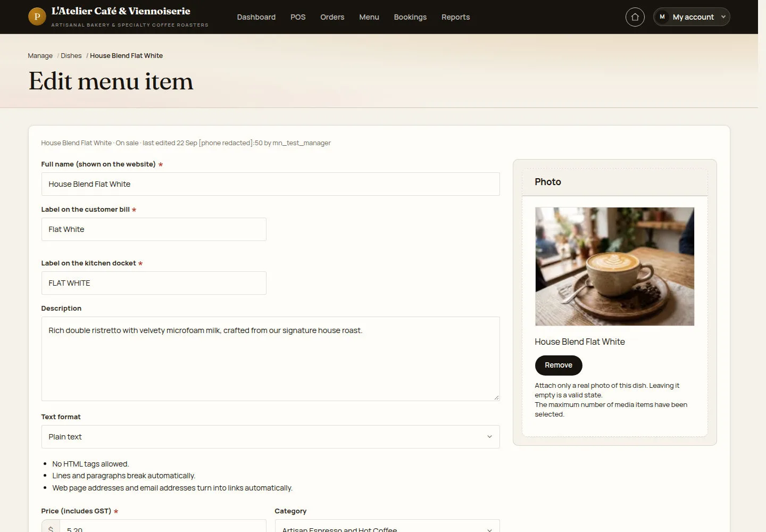Image resolution: width=766 pixels, height=532 pixels.
Task: Click the L'Atelier Café & Viennoiserie site title
Action: [x=121, y=11]
